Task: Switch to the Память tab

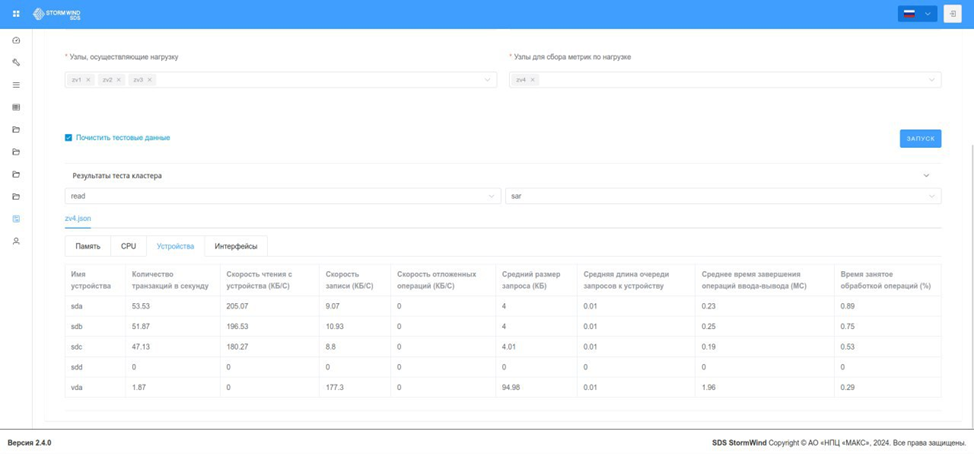Action: tap(88, 246)
